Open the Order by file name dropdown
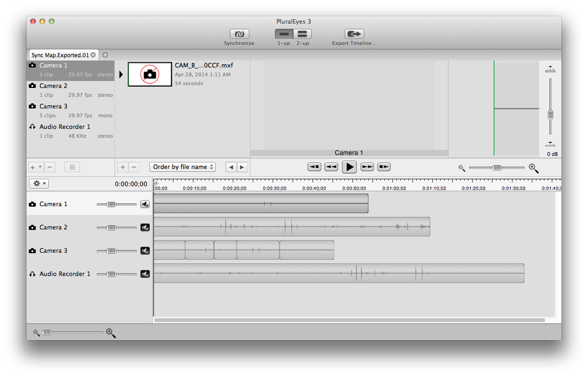 182,167
